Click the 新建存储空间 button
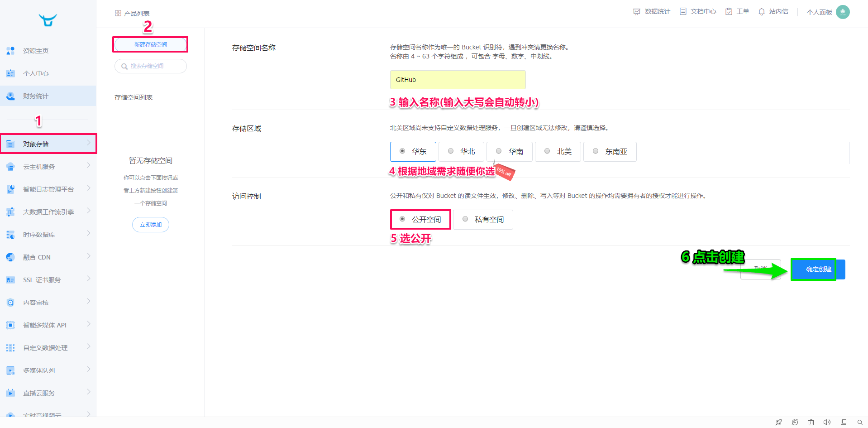868x428 pixels. [x=151, y=44]
